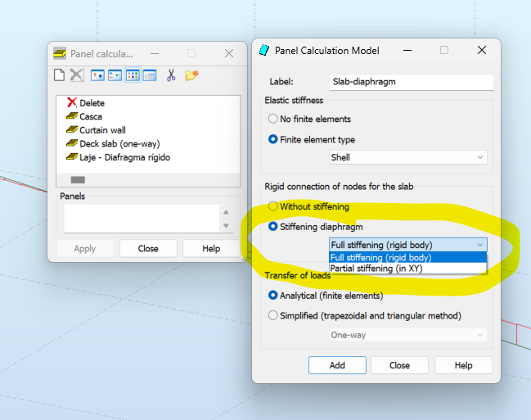This screenshot has width=531, height=420.
Task: Select Deck slab (one-way) model
Action: click(113, 144)
